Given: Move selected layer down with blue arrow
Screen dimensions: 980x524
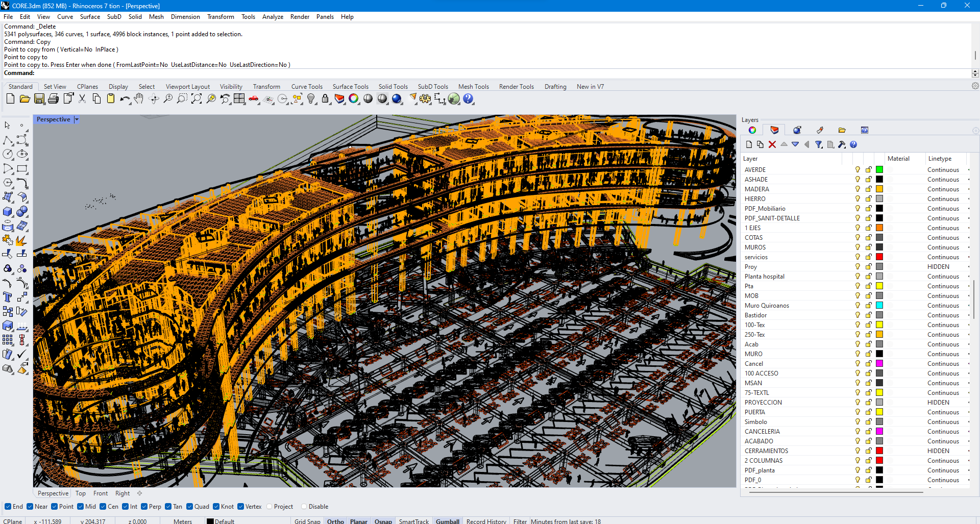Looking at the screenshot, I should pos(795,145).
